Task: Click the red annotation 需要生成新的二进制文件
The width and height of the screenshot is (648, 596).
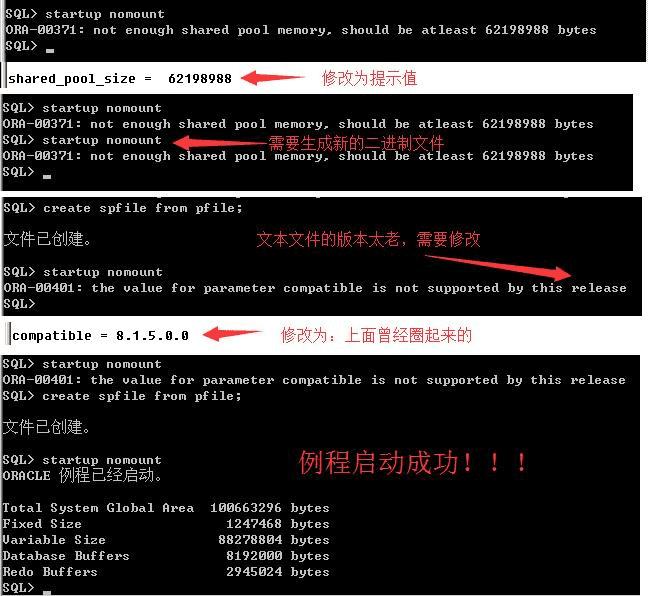Action: [356, 143]
